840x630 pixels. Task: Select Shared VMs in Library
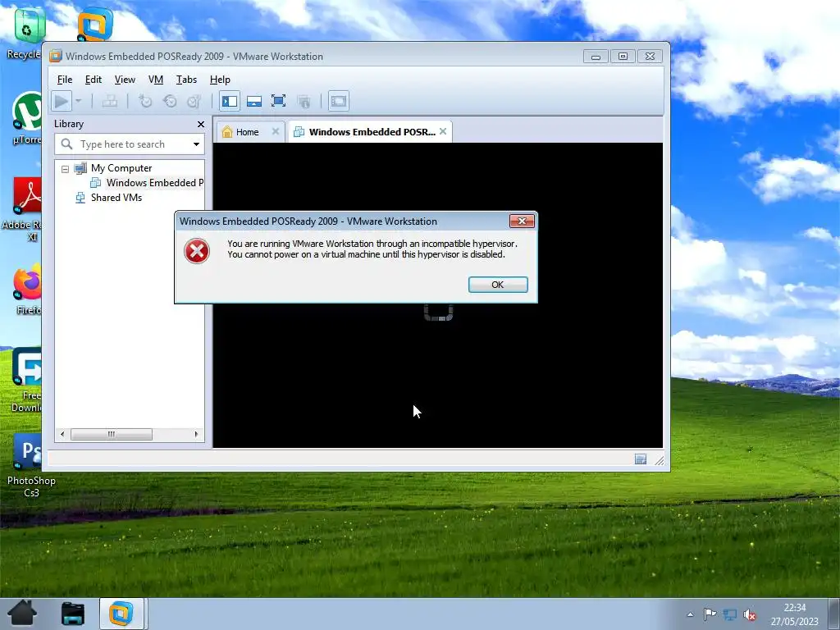click(x=116, y=198)
